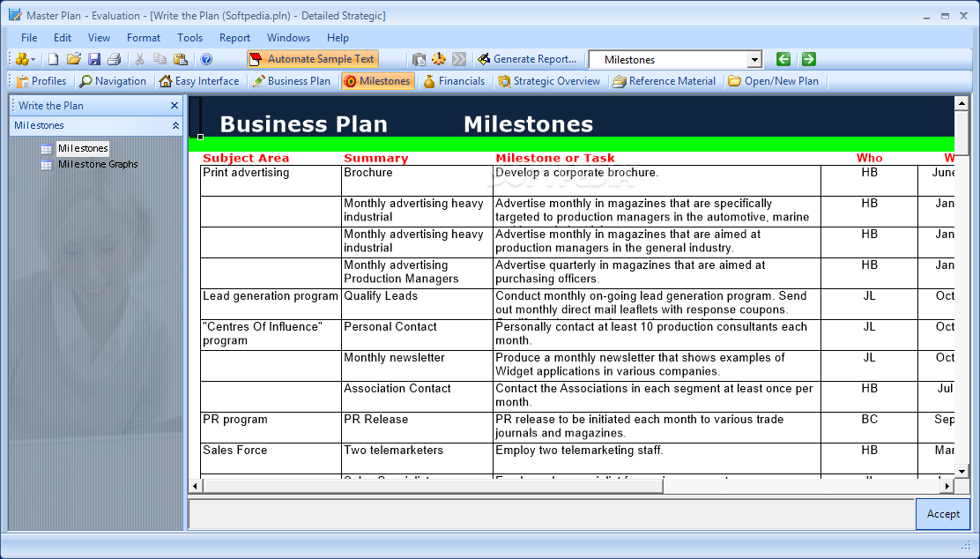This screenshot has height=559, width=980.
Task: Cut selection with the scissors icon
Action: coord(140,59)
